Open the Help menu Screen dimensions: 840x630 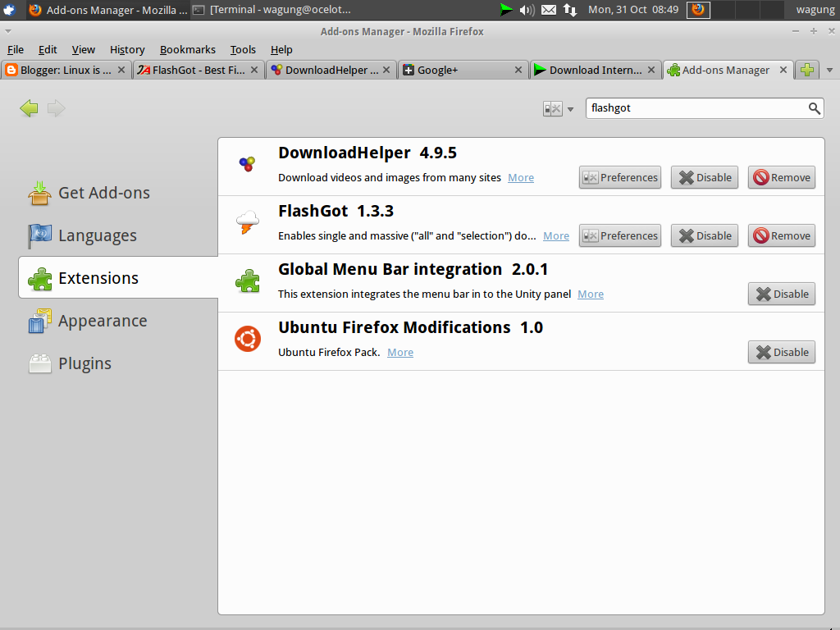(281, 50)
